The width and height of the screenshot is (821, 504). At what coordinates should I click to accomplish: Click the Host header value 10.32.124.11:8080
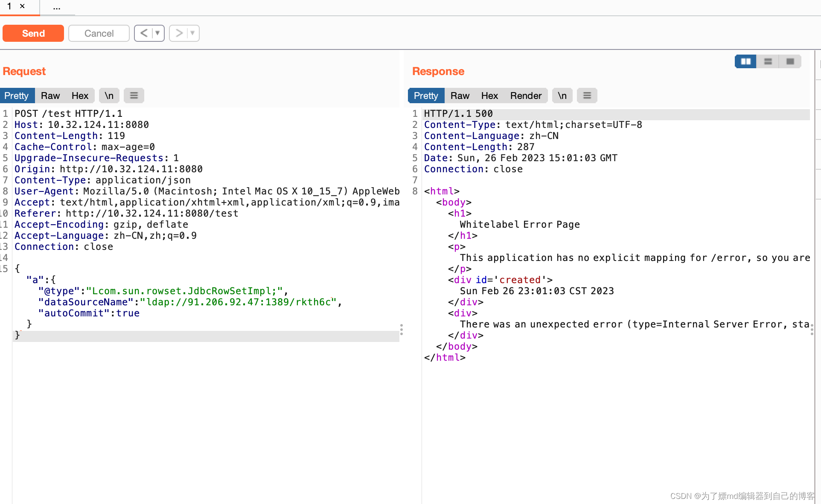(x=98, y=125)
